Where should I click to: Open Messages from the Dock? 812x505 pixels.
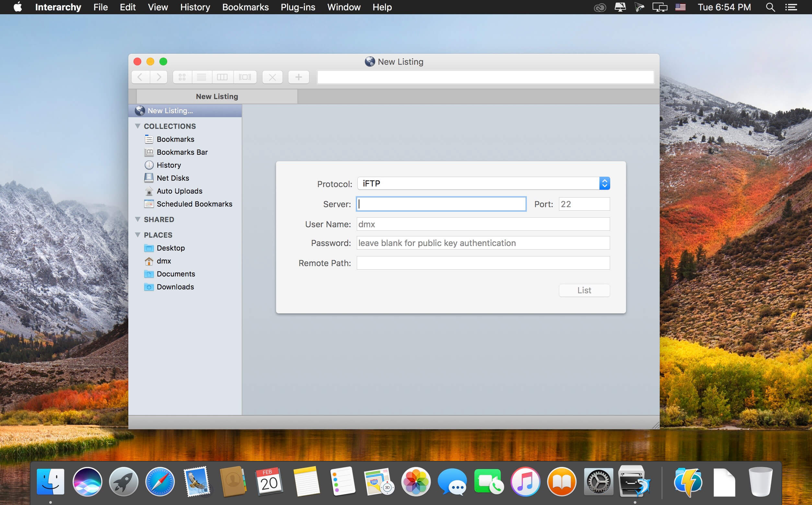452,482
